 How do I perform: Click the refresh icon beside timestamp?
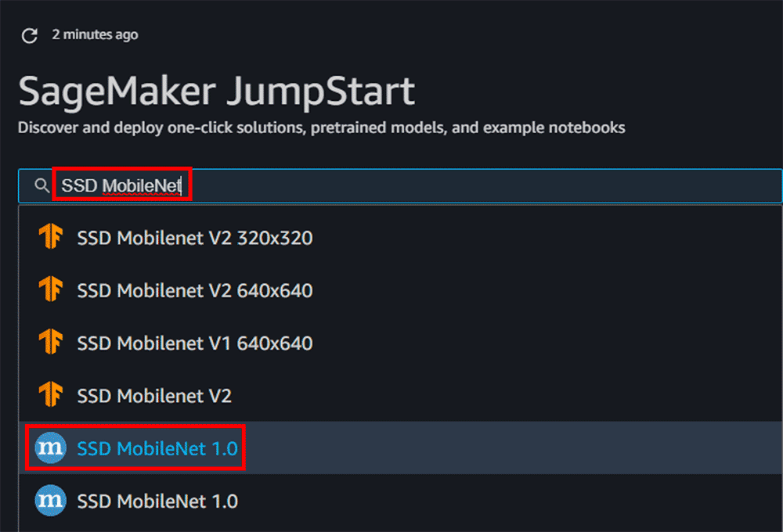click(x=30, y=35)
